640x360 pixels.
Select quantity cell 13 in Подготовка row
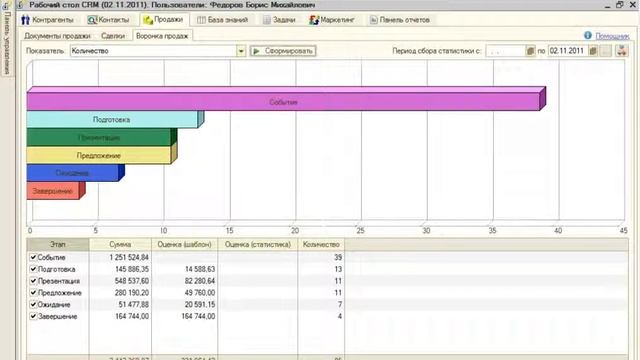point(321,269)
